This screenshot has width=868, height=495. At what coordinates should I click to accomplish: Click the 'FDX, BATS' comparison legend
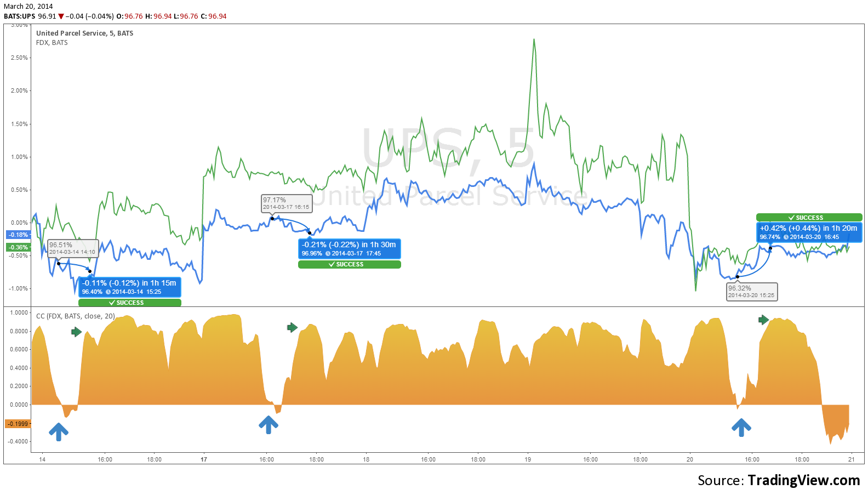[52, 43]
